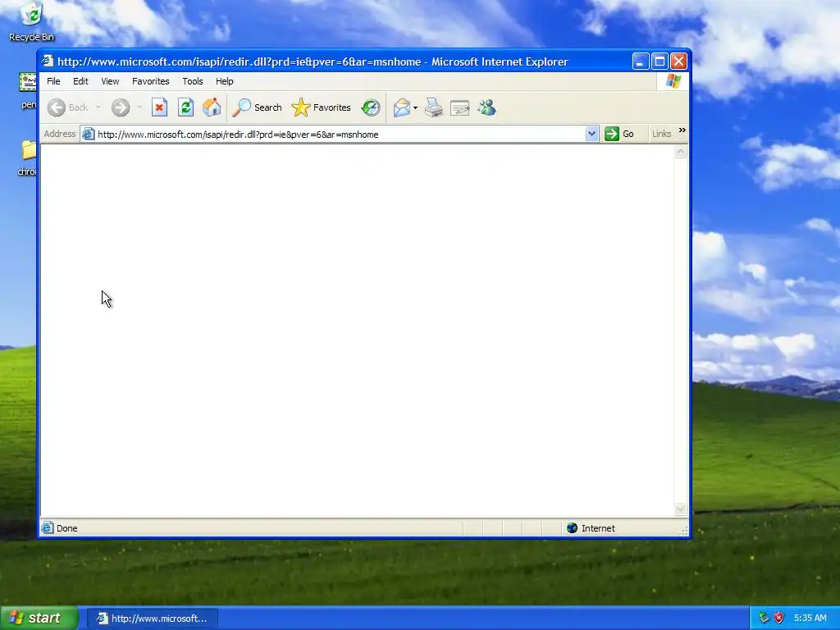Click the Done status bar text

(x=67, y=528)
